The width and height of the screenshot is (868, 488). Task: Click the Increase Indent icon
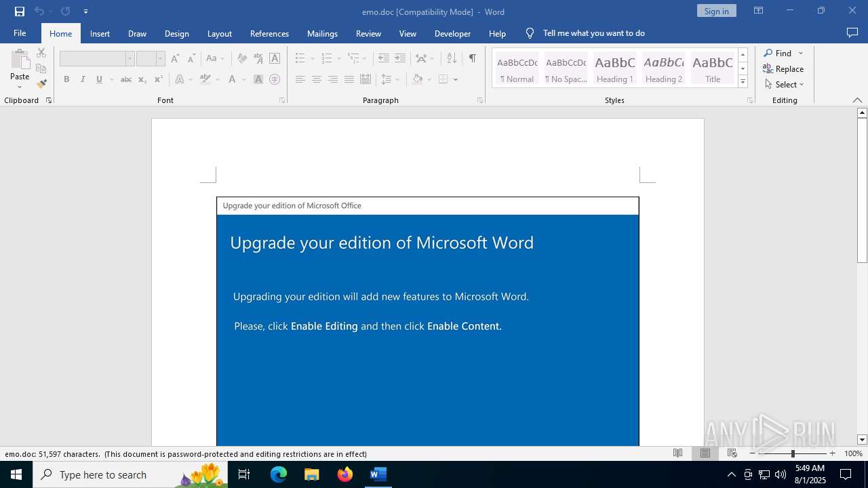(400, 59)
